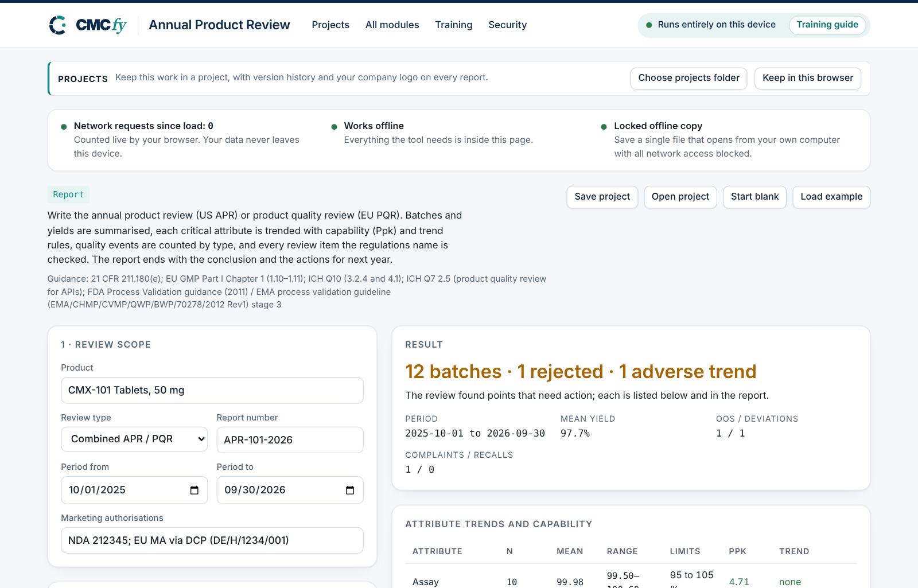Click the period value 2025-10-01 to 2026-09-30
The width and height of the screenshot is (918, 588).
[x=475, y=434]
